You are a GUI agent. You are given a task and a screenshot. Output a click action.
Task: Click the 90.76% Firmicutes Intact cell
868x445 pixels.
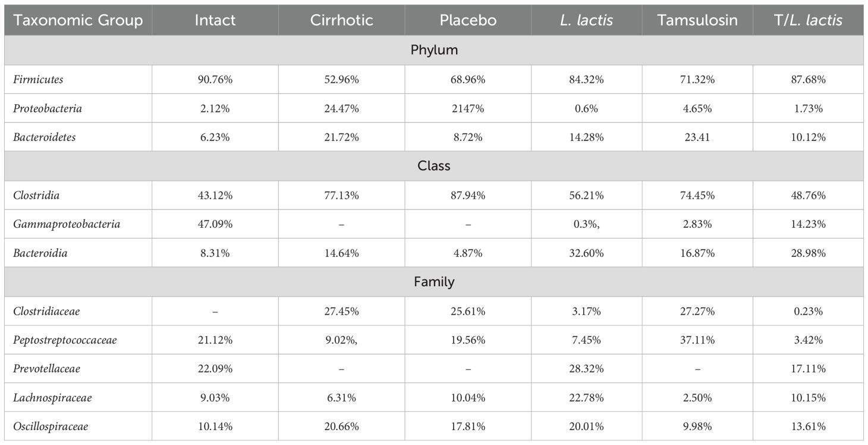click(x=215, y=79)
